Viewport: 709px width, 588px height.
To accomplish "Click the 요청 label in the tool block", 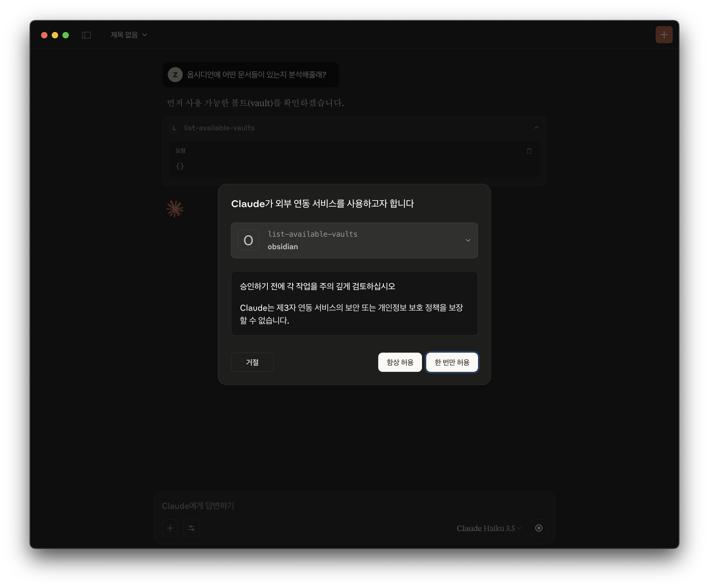I will [x=180, y=150].
